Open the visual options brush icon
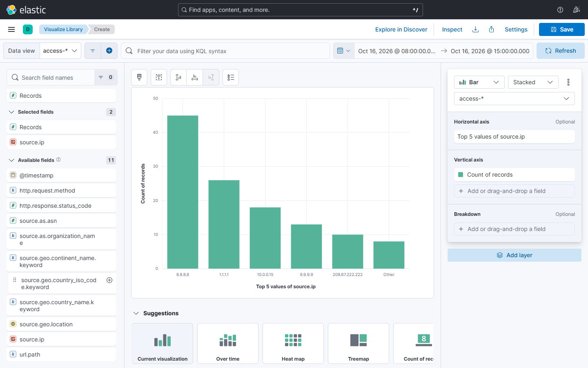Screen dimensions: 588x368 pos(139,77)
